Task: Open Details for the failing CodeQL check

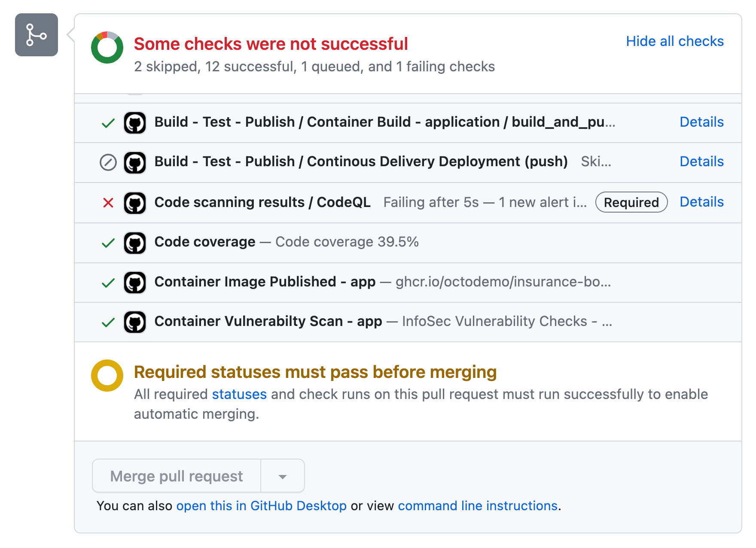Action: click(701, 202)
